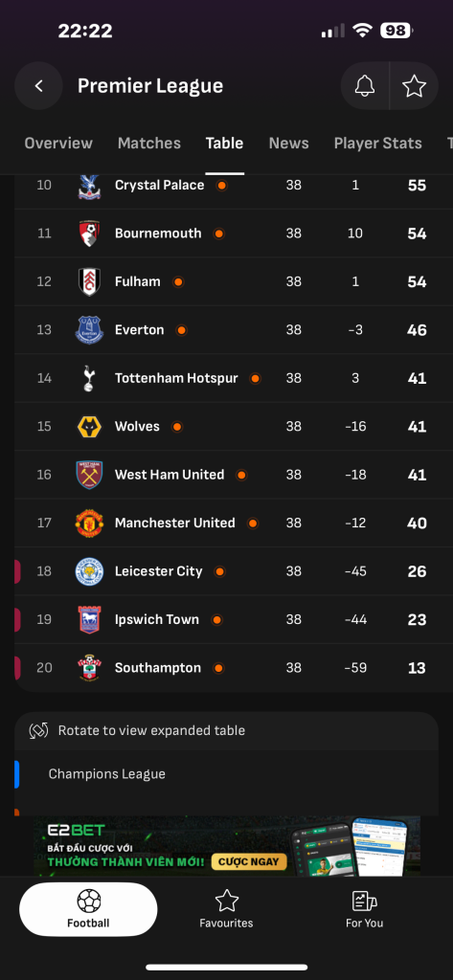Select the Football bottom tab

(88, 909)
